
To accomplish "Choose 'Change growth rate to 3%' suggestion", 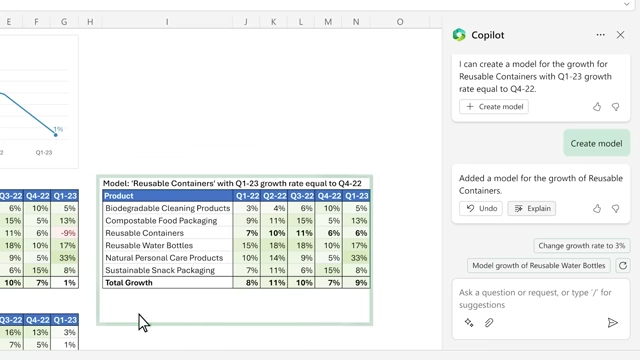I will tap(582, 246).
